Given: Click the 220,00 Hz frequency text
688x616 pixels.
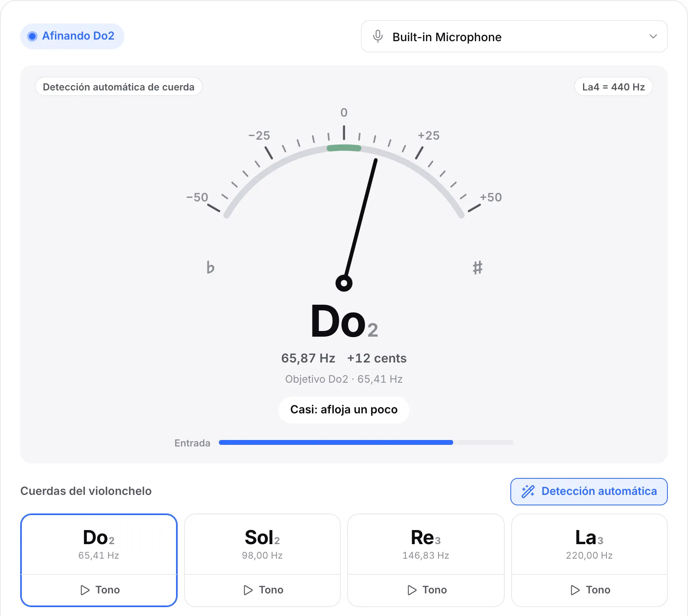Looking at the screenshot, I should point(589,555).
